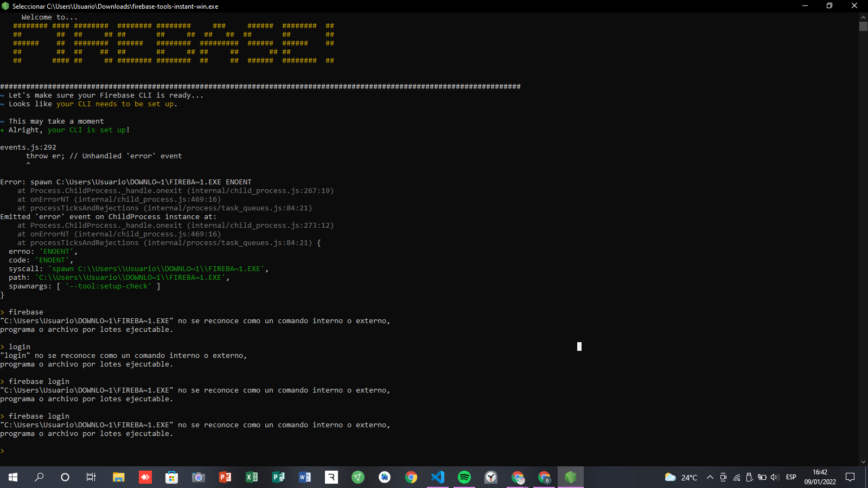Launch PowerPoint from taskbar
Viewport: 868px width, 488px height.
225,477
